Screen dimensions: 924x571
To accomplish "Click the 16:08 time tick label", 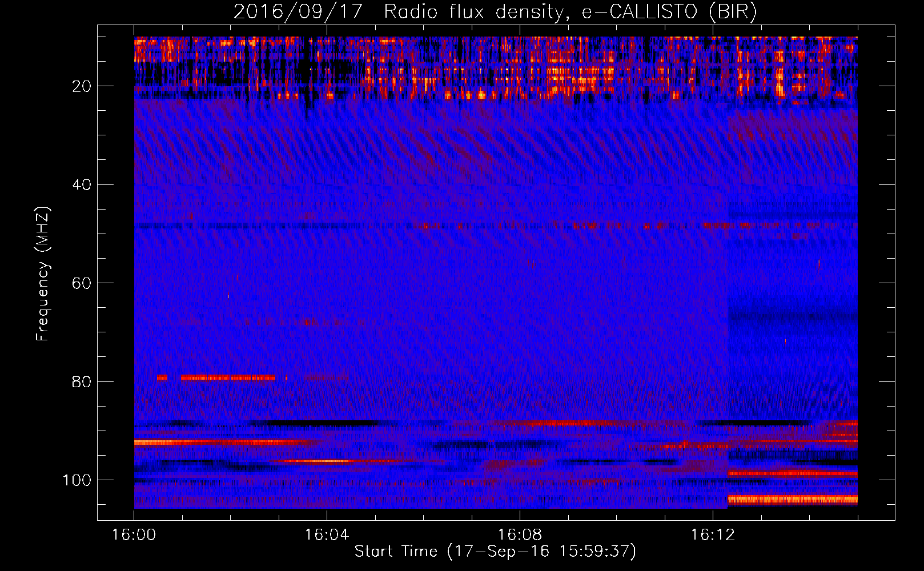I will pyautogui.click(x=520, y=535).
